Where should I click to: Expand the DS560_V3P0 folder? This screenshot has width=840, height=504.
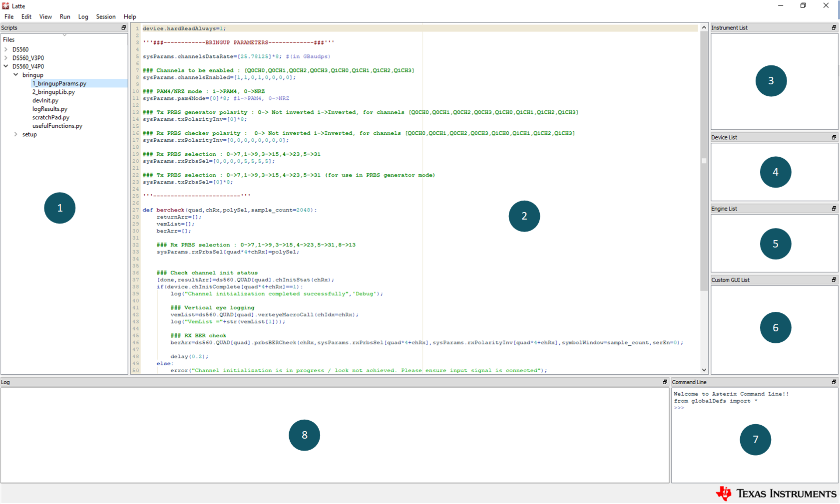coord(6,58)
